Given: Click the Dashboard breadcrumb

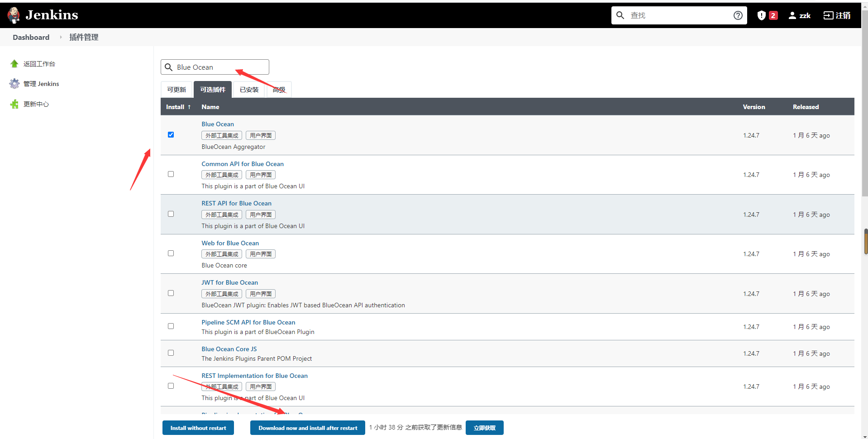Looking at the screenshot, I should pyautogui.click(x=31, y=37).
